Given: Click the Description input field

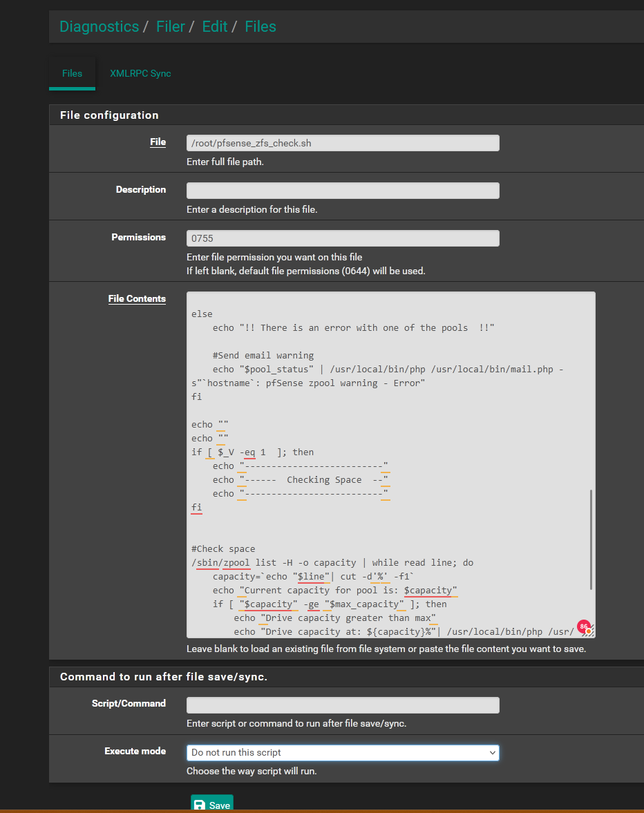Looking at the screenshot, I should pos(343,191).
